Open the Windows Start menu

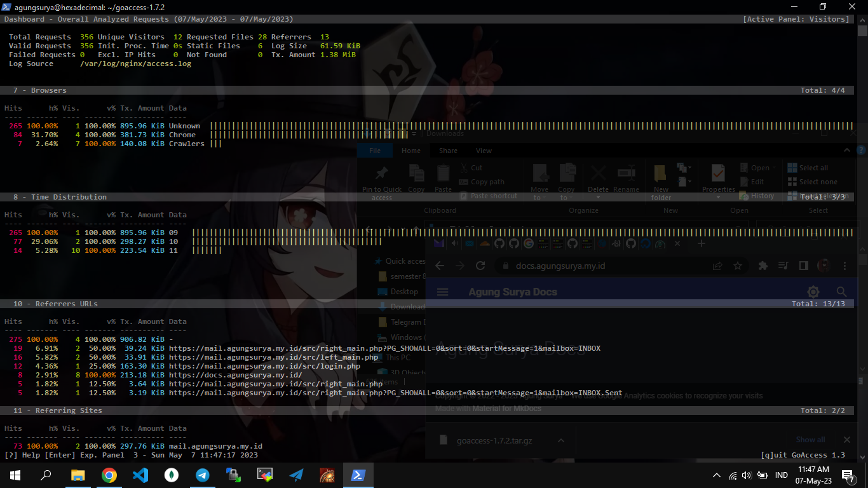click(15, 475)
